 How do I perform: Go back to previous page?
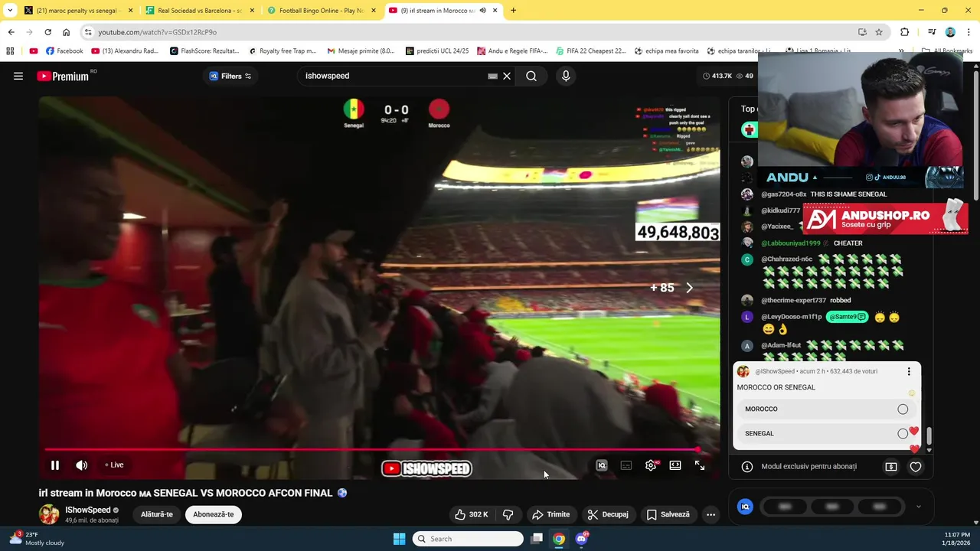tap(11, 32)
